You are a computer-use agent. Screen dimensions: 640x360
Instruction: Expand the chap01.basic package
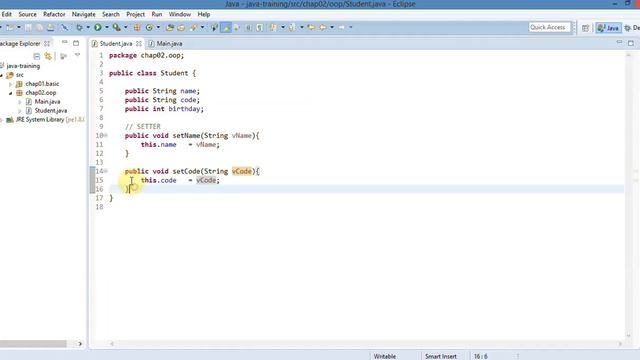[11, 84]
